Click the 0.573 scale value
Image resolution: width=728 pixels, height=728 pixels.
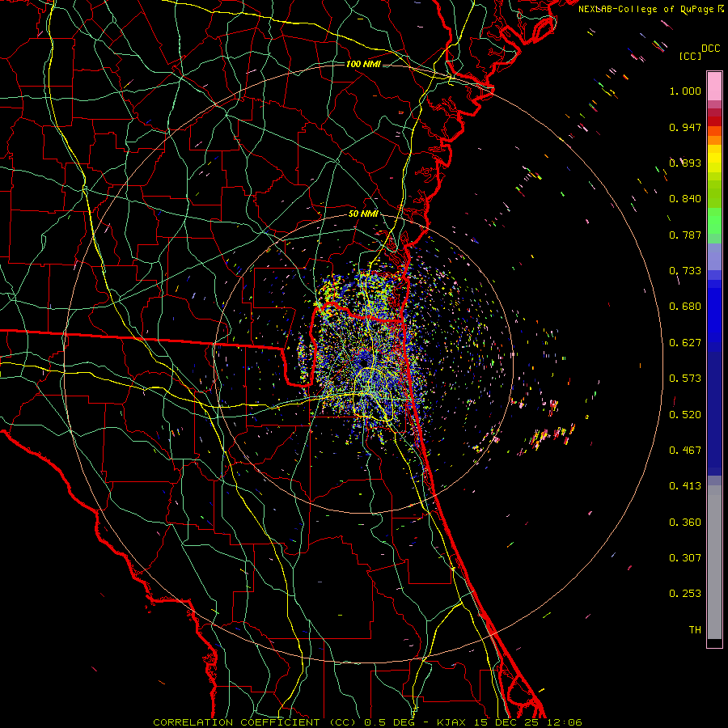pos(685,379)
